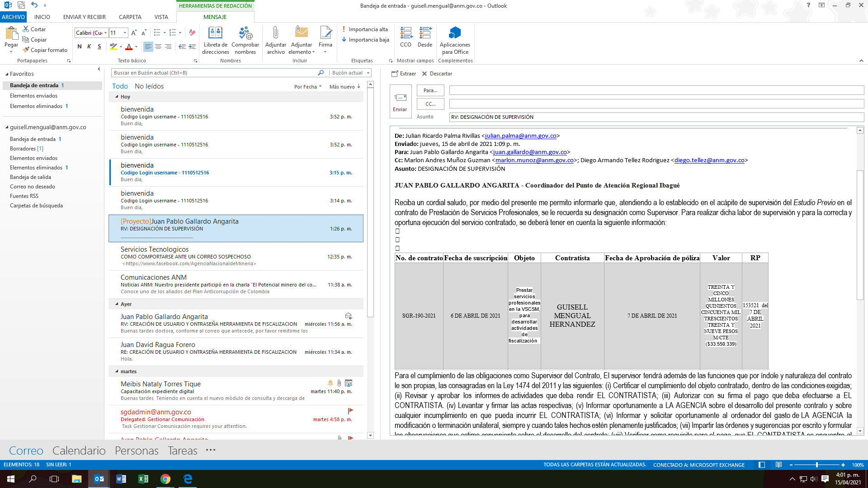Apply yellow text highlight color
This screenshot has width=868, height=488.
pos(113,47)
